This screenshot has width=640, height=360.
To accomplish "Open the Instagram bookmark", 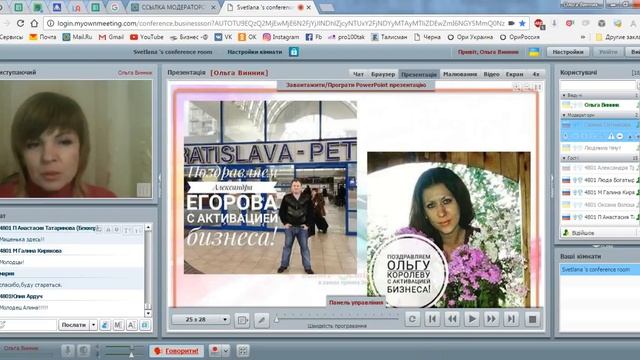I will 281,37.
